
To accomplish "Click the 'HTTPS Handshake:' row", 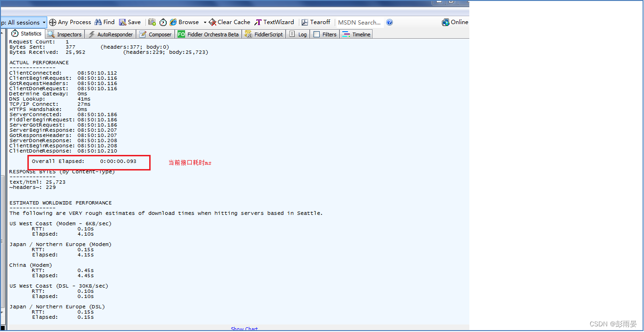I will 48,109.
